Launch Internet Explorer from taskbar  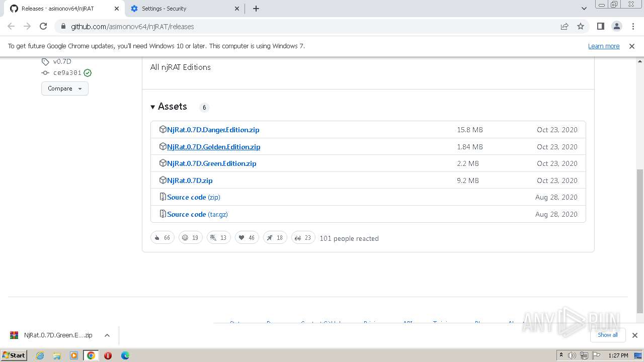[40, 355]
